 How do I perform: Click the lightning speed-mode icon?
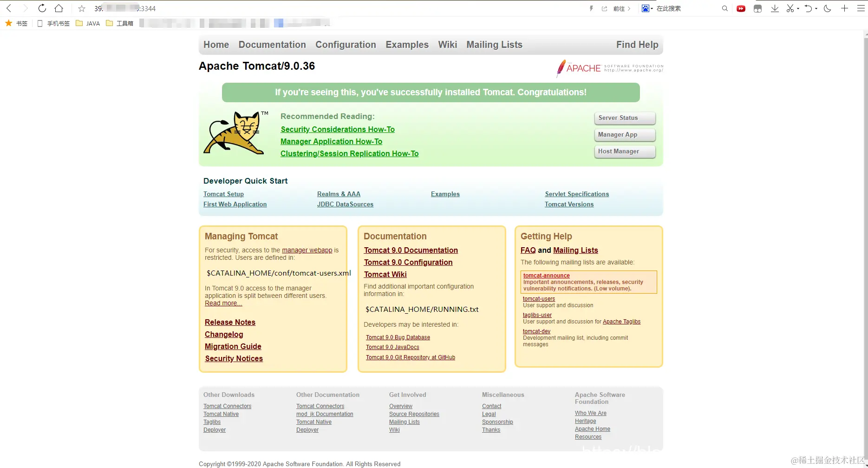tap(591, 8)
